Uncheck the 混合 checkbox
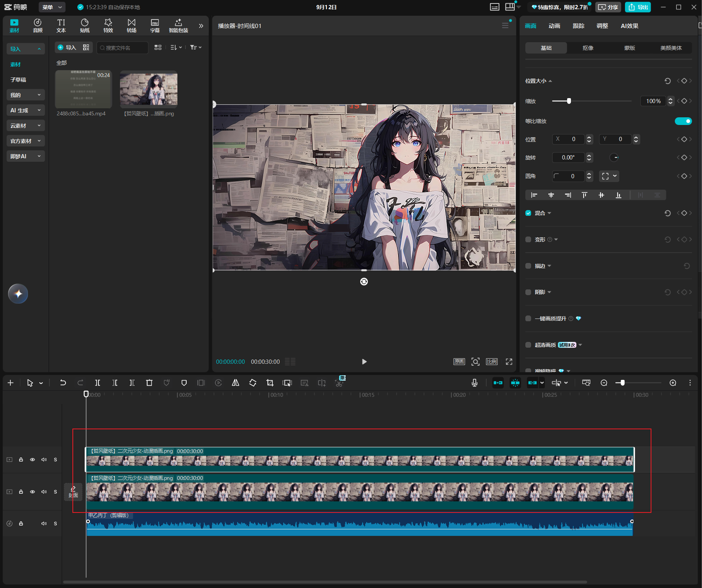 (528, 213)
